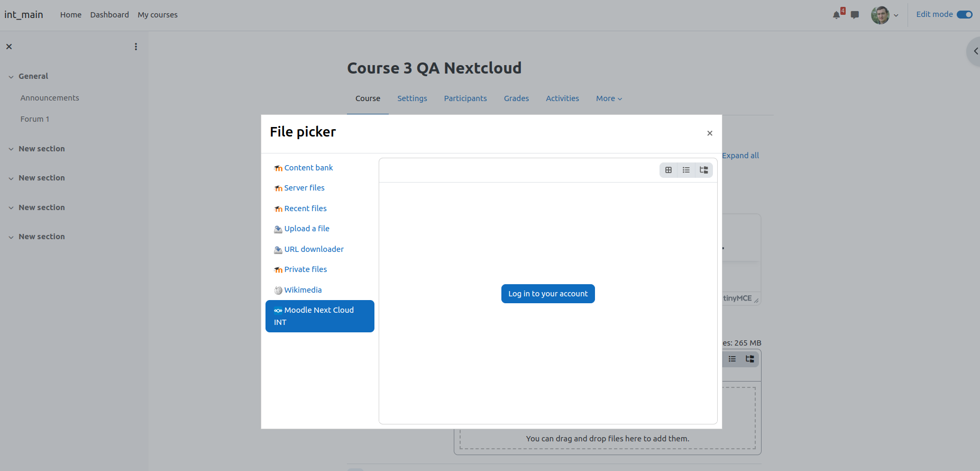Select Moodle Next Cloud INT repository
Screen dimensions: 980x471
[x=320, y=316]
